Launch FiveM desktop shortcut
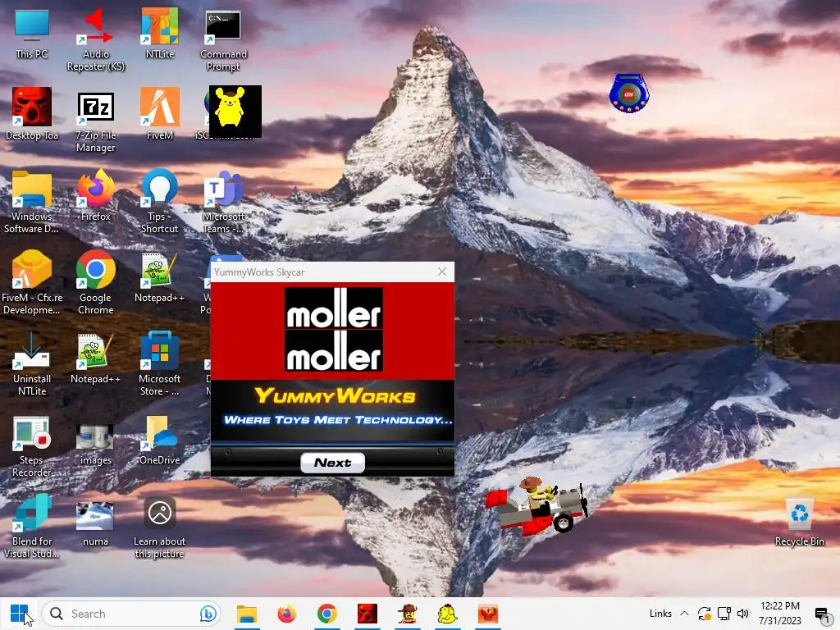The width and height of the screenshot is (840, 630). (160, 113)
